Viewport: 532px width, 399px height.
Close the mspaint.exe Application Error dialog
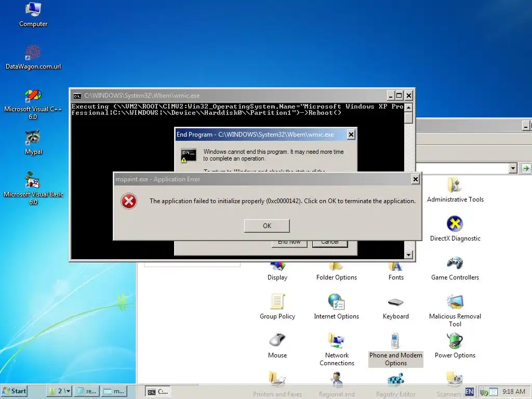(415, 179)
